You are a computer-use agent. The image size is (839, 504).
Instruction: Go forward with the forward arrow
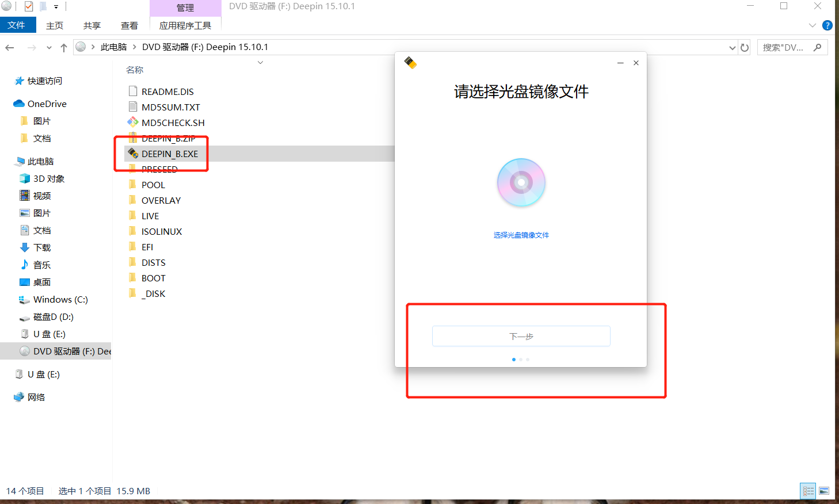pyautogui.click(x=32, y=47)
